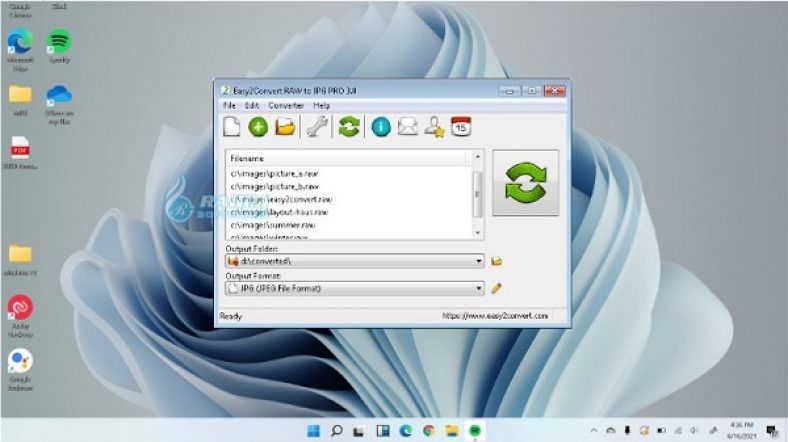Select the summer.raw file row
788x442 pixels.
[x=349, y=225]
